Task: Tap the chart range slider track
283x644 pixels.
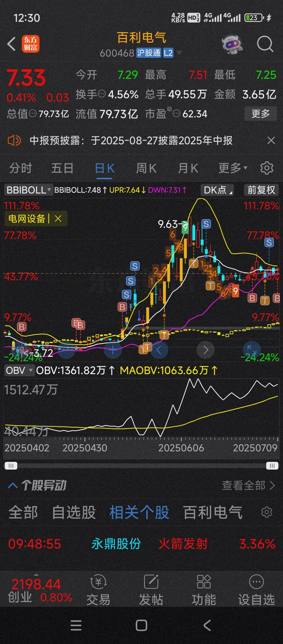Action: (x=141, y=466)
